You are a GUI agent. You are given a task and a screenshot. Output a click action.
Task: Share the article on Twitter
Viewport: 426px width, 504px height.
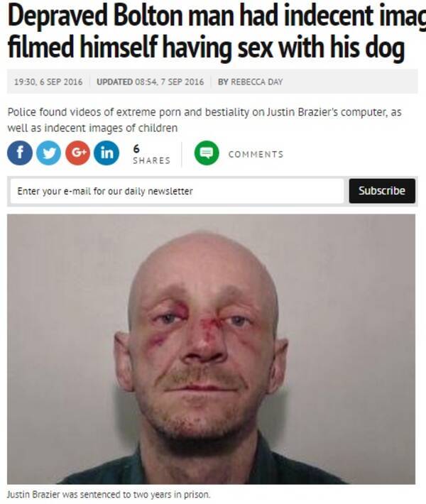pyautogui.click(x=48, y=153)
